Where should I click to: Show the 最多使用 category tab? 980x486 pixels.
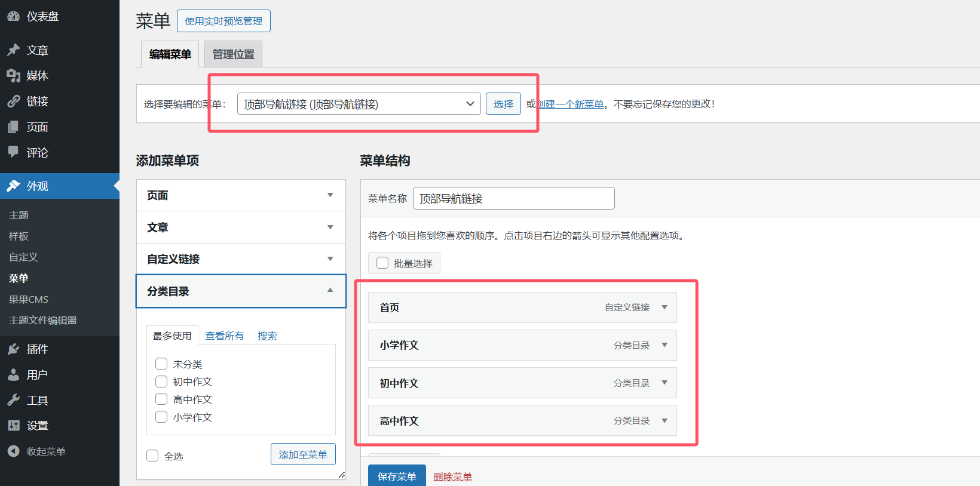point(172,336)
